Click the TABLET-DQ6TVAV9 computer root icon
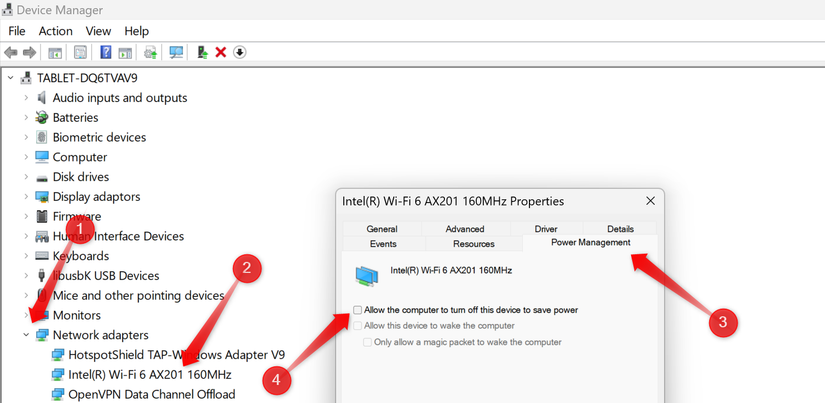Image resolution: width=825 pixels, height=403 pixels. (26, 78)
